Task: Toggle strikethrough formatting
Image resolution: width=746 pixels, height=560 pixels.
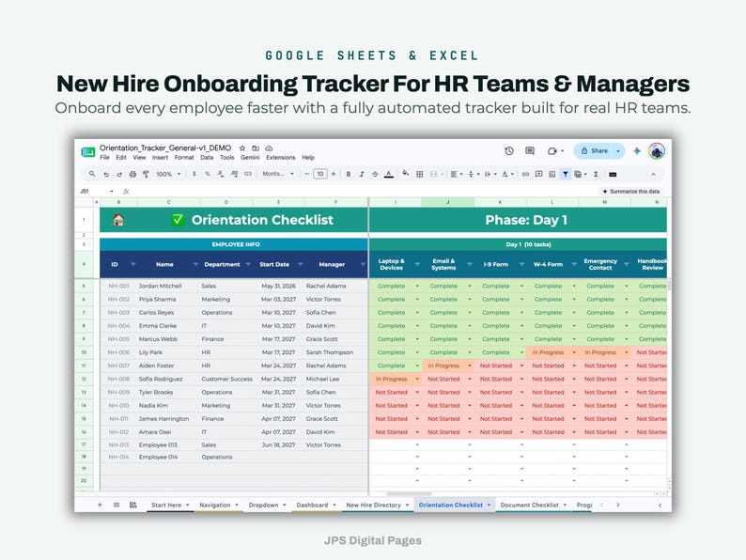Action: (375, 174)
